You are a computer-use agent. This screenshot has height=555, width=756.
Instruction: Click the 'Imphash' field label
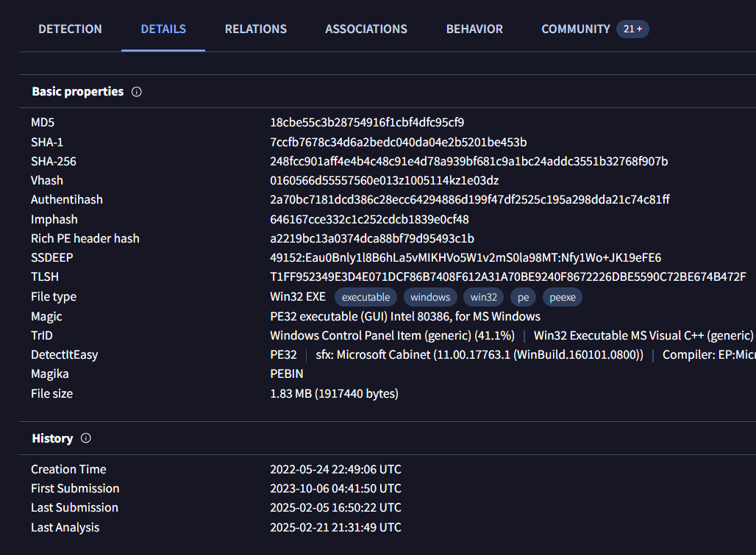(54, 219)
